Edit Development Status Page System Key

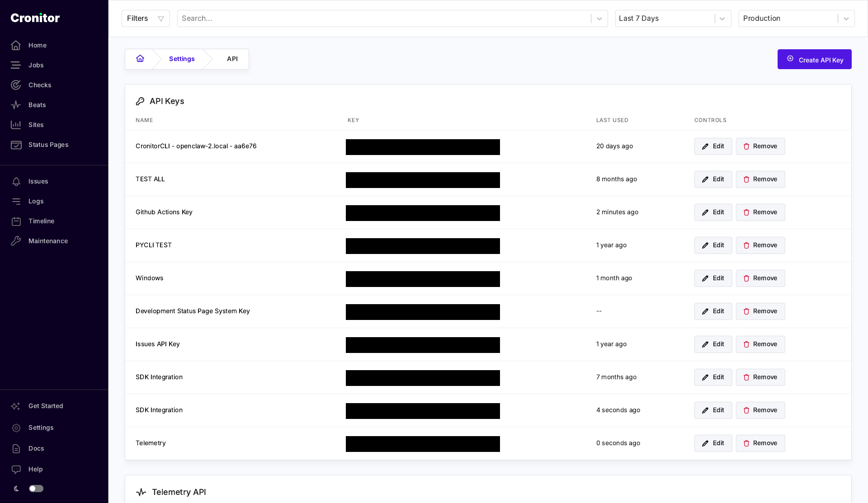tap(713, 311)
